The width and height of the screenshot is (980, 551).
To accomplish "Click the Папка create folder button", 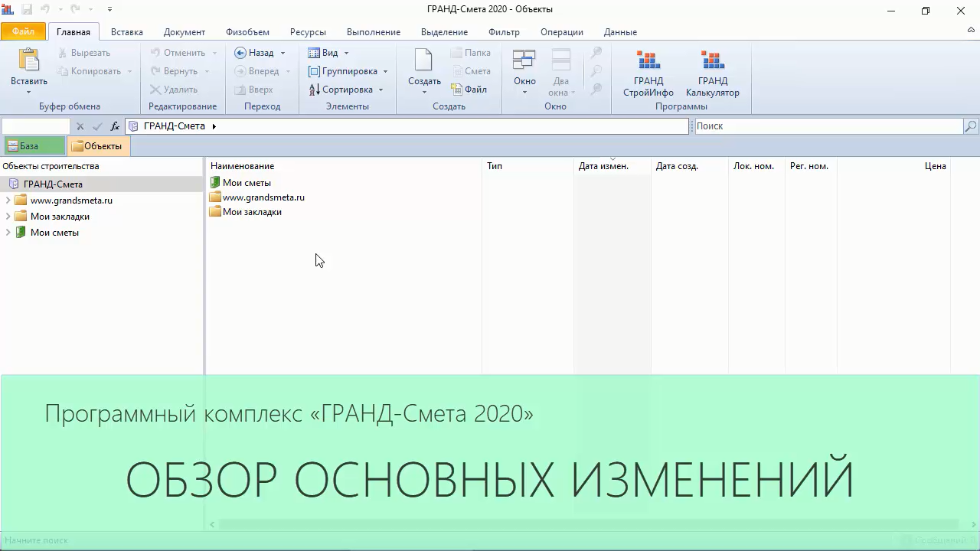I will (471, 53).
